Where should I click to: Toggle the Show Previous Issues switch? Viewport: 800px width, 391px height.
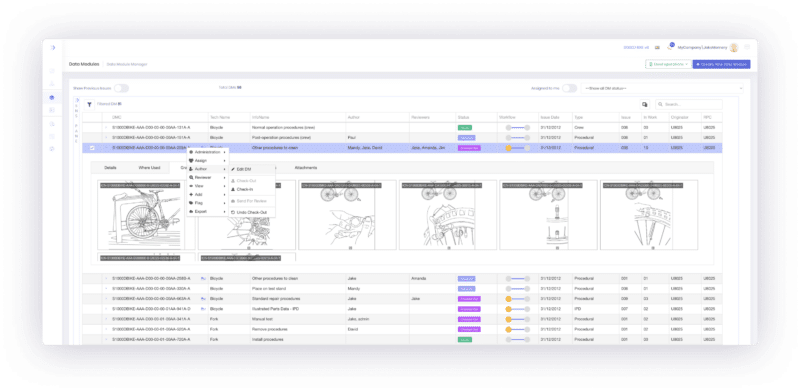coord(121,88)
